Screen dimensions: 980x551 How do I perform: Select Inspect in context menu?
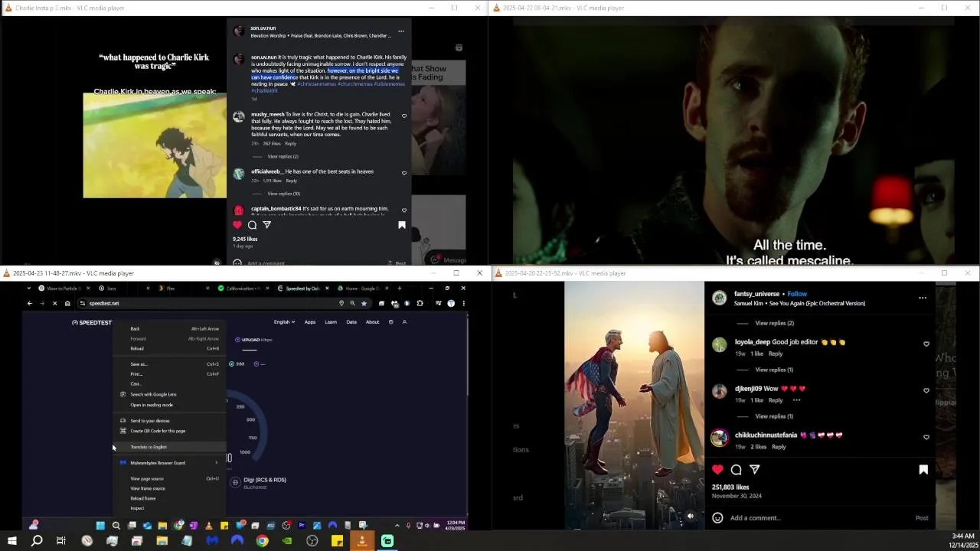170,508
